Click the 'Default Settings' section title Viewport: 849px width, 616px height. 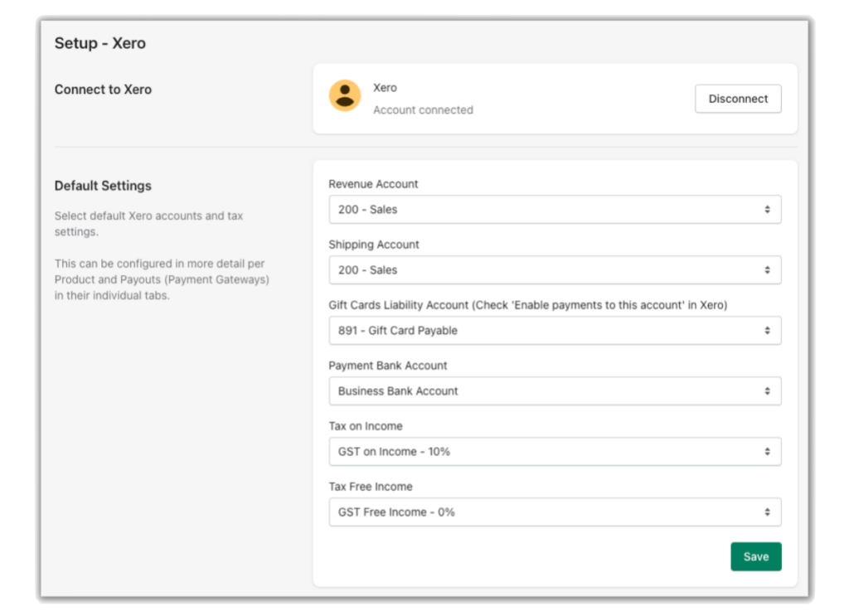[103, 186]
